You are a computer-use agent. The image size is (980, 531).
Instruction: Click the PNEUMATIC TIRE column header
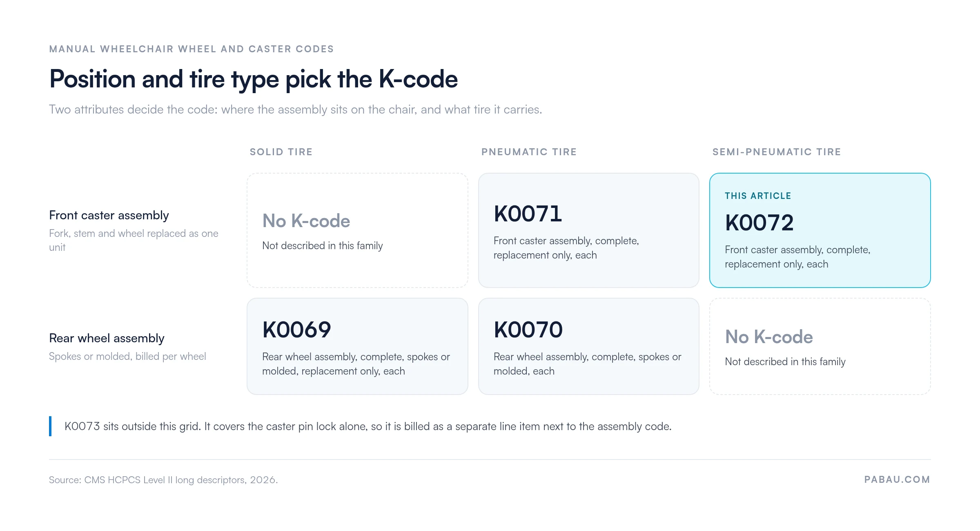(x=529, y=152)
